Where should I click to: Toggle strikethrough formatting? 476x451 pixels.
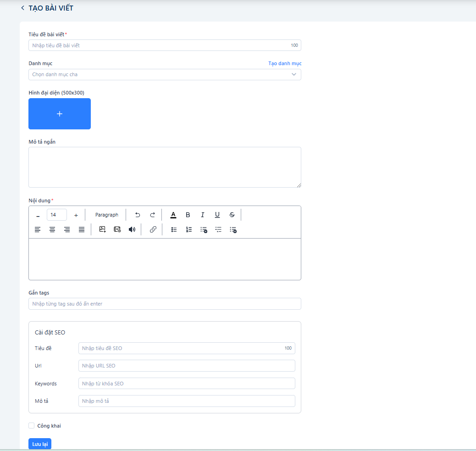click(232, 215)
